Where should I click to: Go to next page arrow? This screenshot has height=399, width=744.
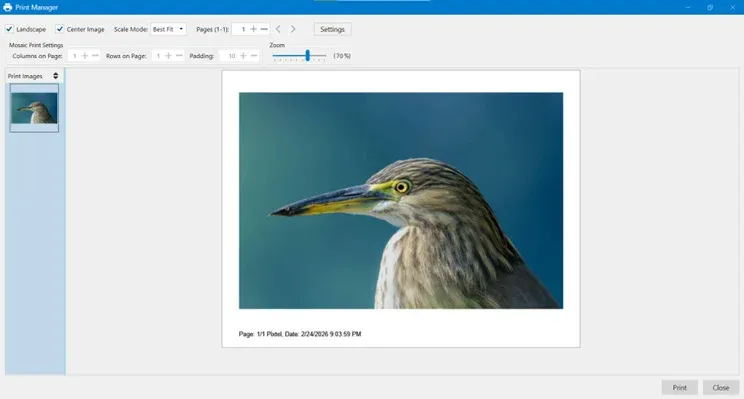tap(293, 29)
